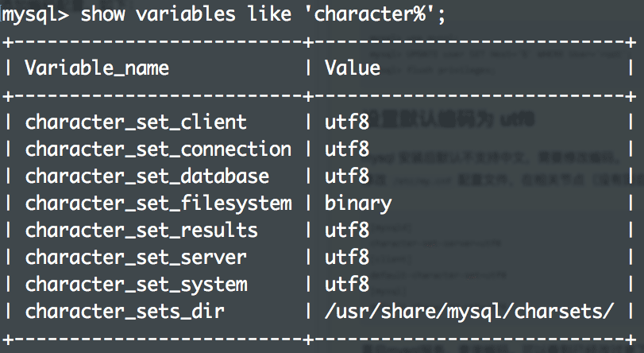Click the utf8 value for character_set_results
This screenshot has width=644, height=353.
coord(347,230)
